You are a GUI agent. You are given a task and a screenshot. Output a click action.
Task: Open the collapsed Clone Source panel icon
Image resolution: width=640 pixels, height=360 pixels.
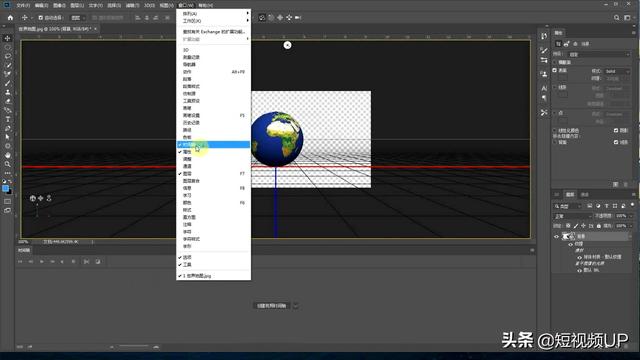point(544,74)
